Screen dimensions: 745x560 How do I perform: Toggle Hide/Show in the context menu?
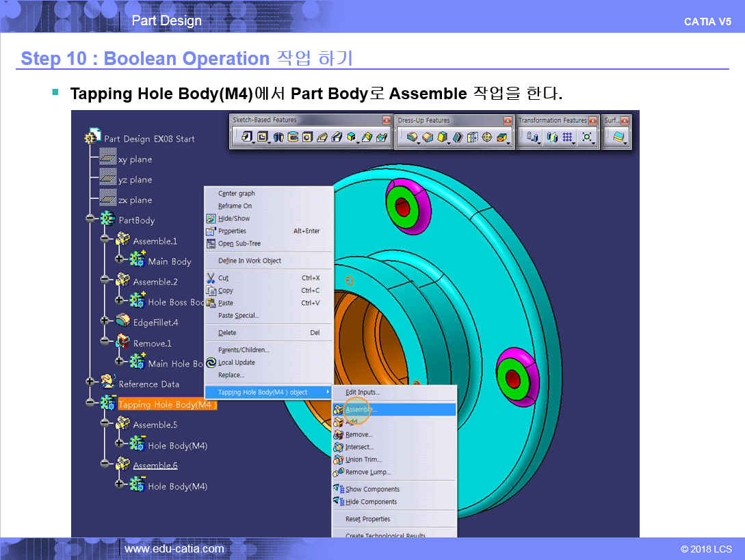pyautogui.click(x=233, y=219)
